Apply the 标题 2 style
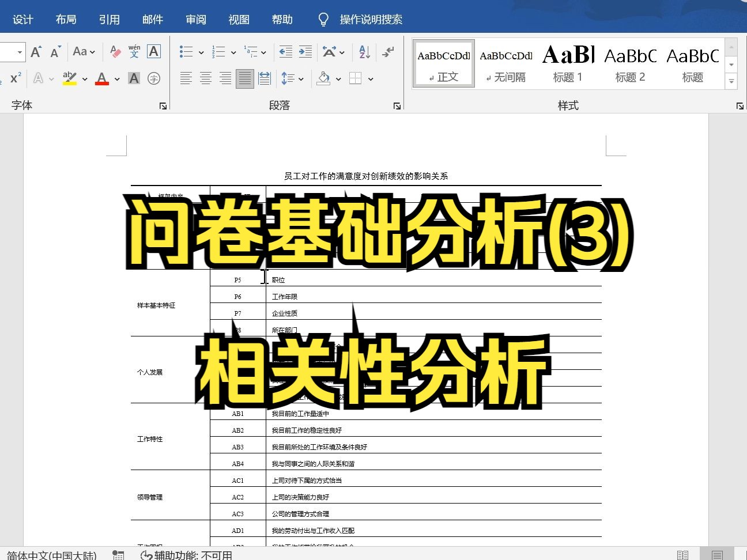 tap(631, 64)
